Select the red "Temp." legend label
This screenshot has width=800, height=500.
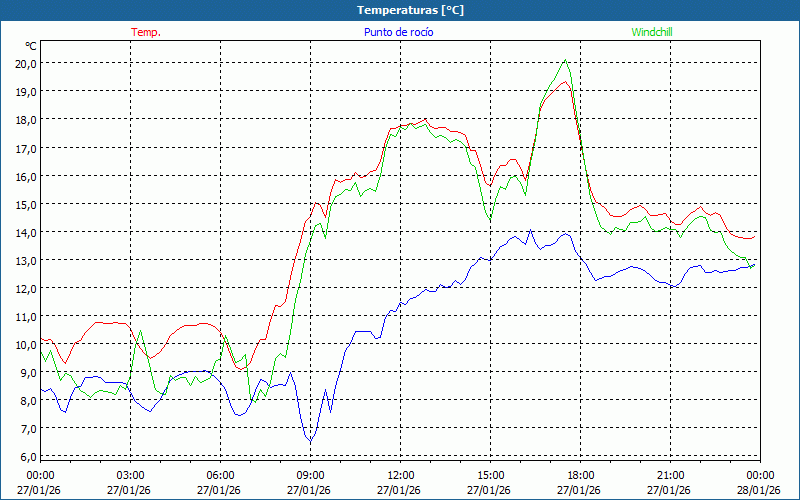coord(146,32)
